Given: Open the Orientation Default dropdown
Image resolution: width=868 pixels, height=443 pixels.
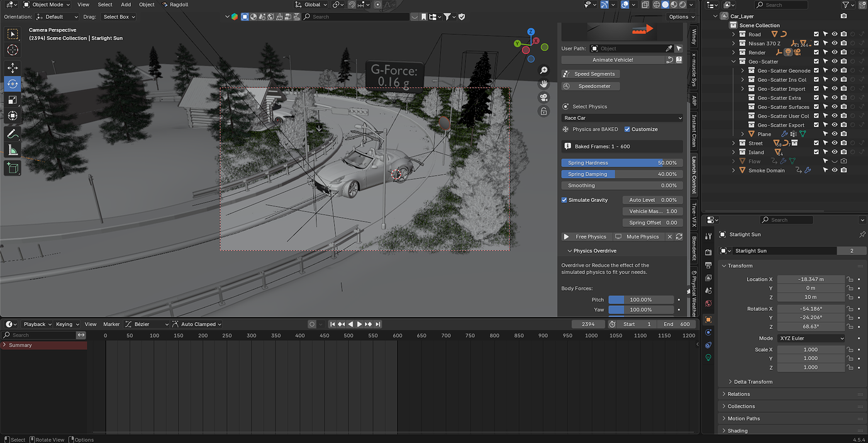Looking at the screenshot, I should pos(57,17).
